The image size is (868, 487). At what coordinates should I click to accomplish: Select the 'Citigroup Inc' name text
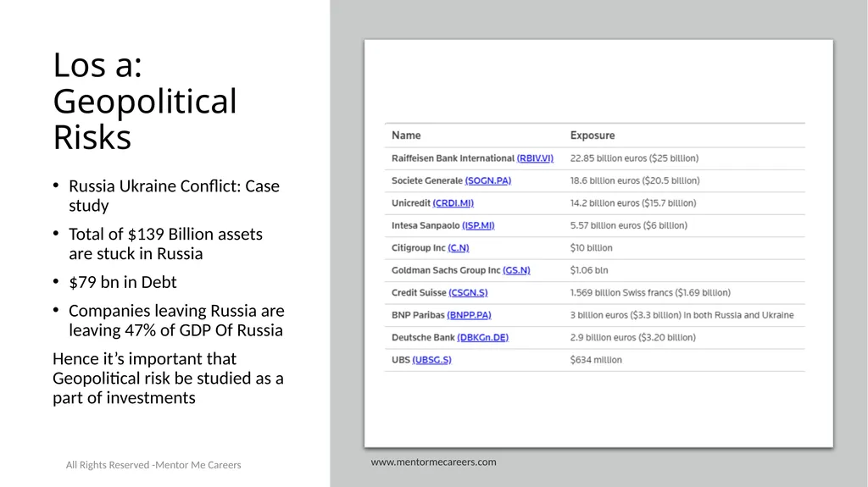(x=419, y=248)
